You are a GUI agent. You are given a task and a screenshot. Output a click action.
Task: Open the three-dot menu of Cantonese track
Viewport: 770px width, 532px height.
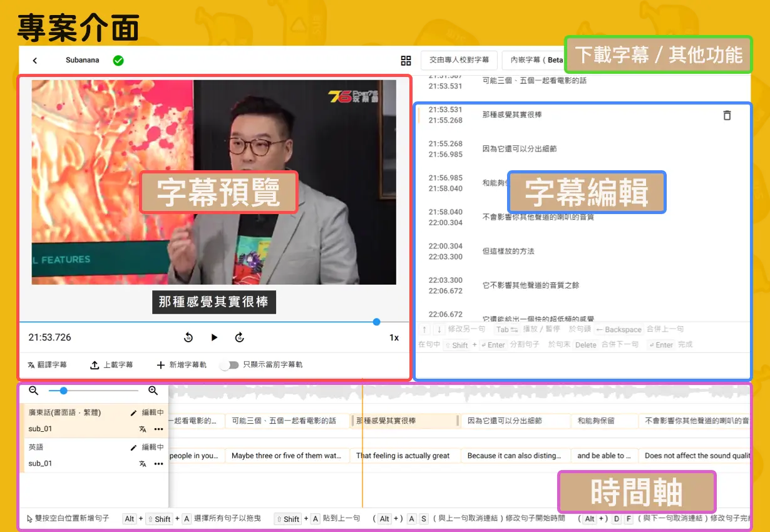pos(158,429)
